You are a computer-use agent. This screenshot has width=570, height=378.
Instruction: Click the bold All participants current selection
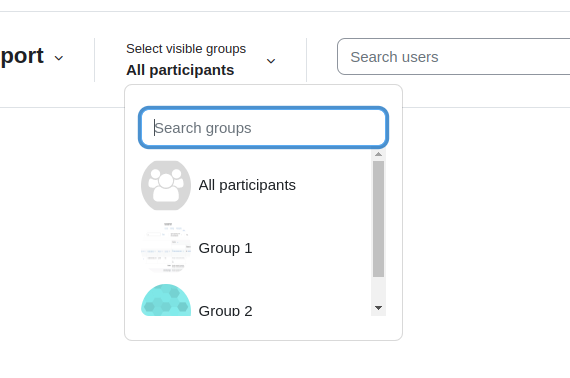180,70
